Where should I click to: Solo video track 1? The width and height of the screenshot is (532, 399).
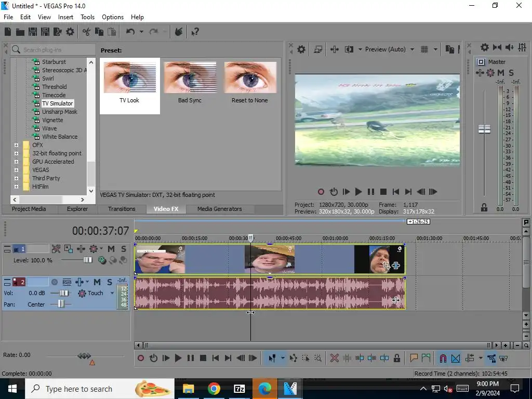click(124, 249)
